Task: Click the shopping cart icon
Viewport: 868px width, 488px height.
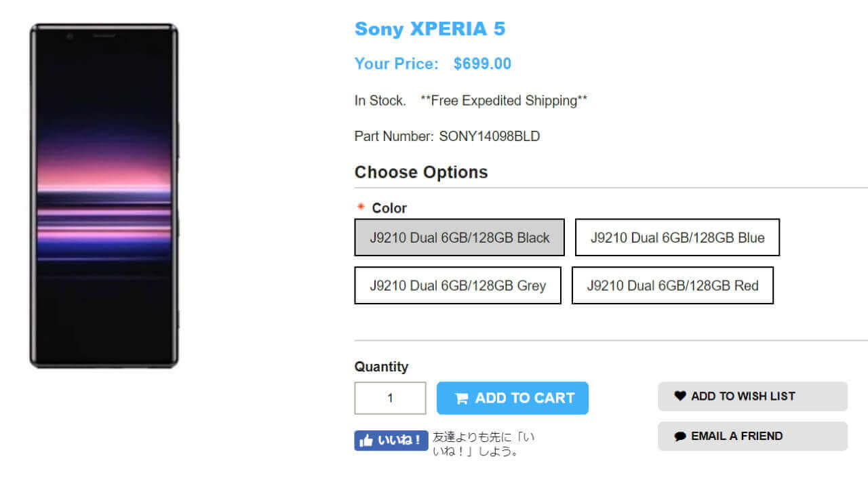Action: point(462,399)
